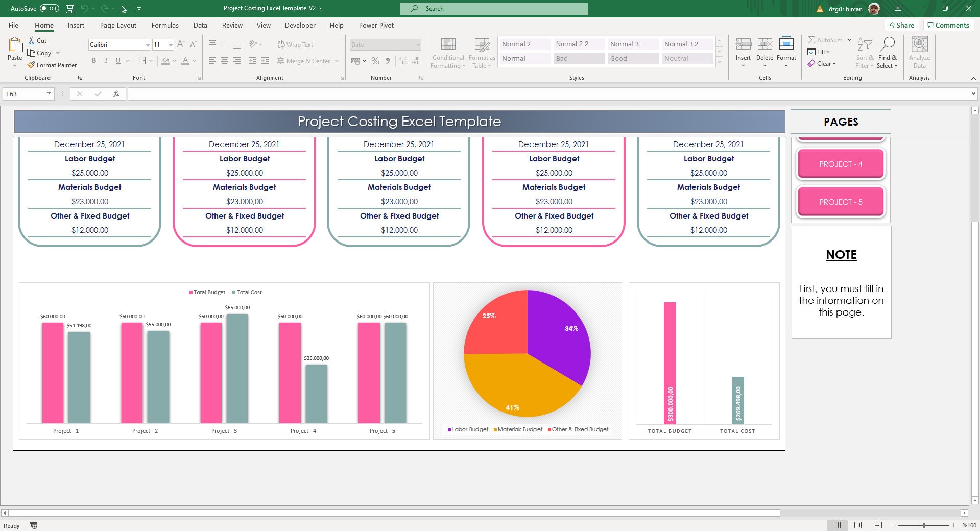Image resolution: width=980 pixels, height=531 pixels.
Task: Expand the Name Box dropdown arrow
Action: click(49, 94)
